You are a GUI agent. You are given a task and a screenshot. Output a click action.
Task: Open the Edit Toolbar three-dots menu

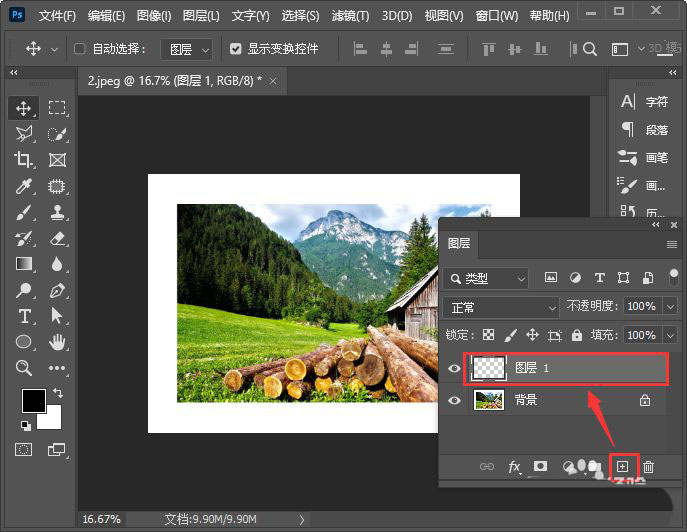pos(57,368)
